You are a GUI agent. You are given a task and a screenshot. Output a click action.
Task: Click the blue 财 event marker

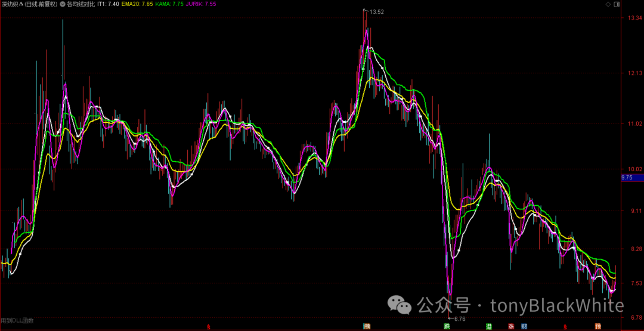[x=524, y=327]
